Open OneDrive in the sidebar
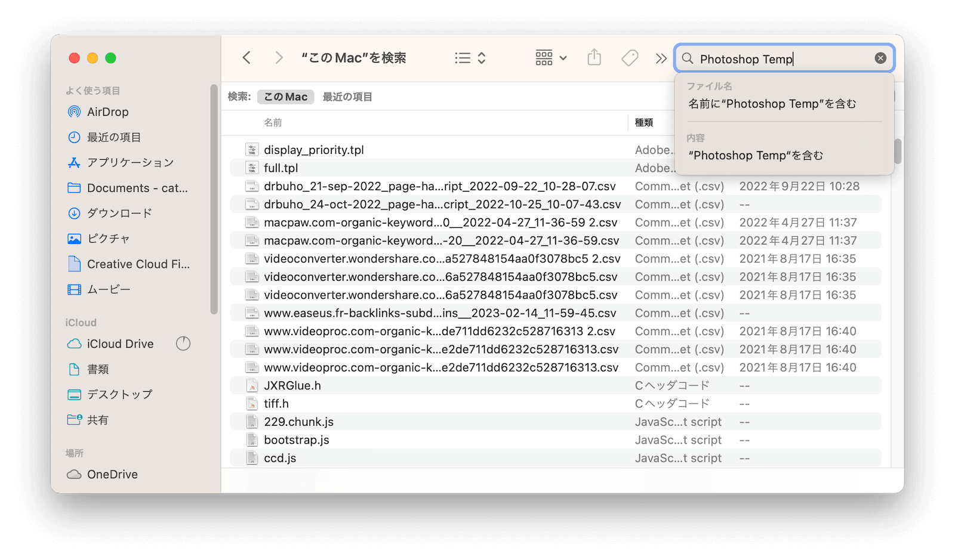 click(103, 474)
